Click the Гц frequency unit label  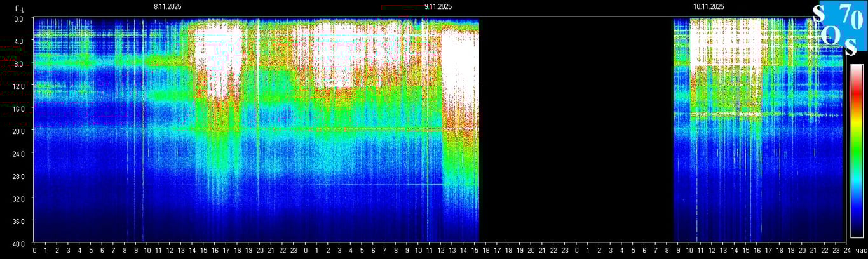(x=19, y=8)
